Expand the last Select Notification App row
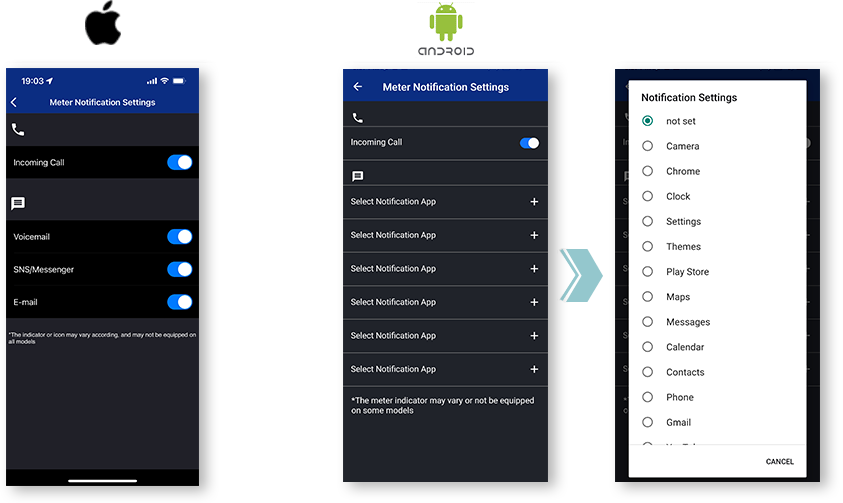Screen dimensions: 843x503 pos(534,369)
